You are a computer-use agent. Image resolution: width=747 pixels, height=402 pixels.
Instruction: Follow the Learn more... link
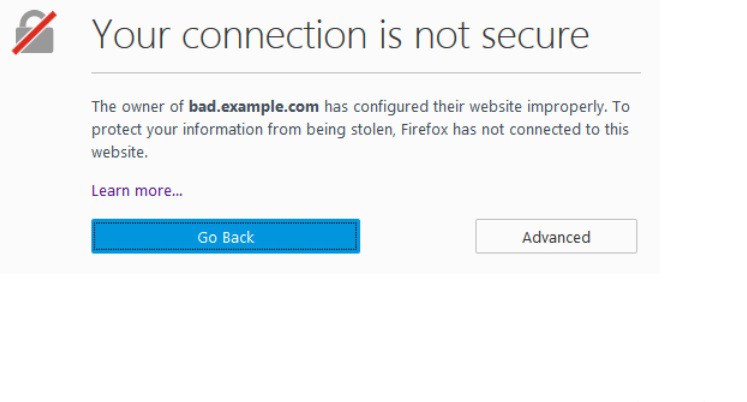(x=137, y=190)
